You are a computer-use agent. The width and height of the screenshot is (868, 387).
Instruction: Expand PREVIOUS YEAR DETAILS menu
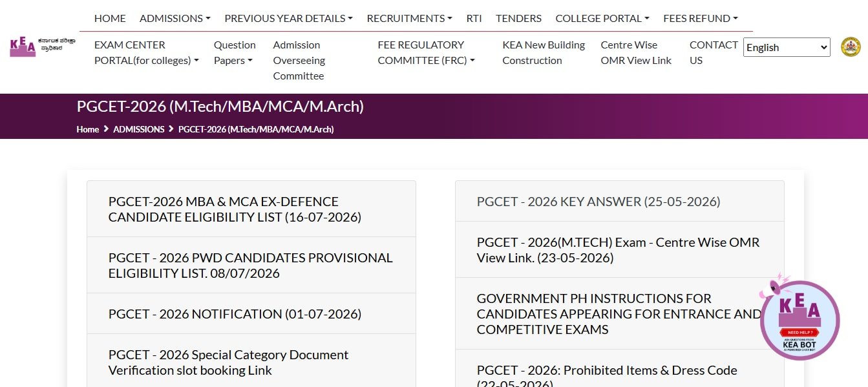(288, 18)
